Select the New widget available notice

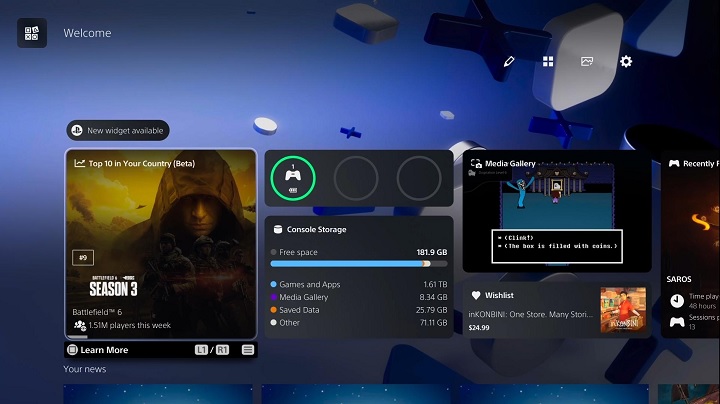point(118,130)
